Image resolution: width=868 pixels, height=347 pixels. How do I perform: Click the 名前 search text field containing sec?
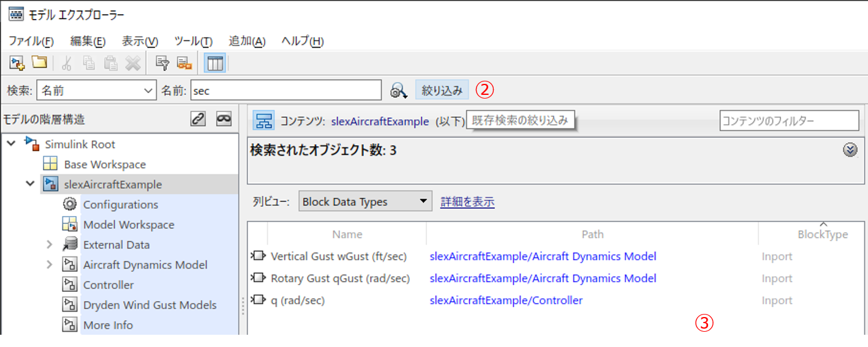tap(286, 91)
